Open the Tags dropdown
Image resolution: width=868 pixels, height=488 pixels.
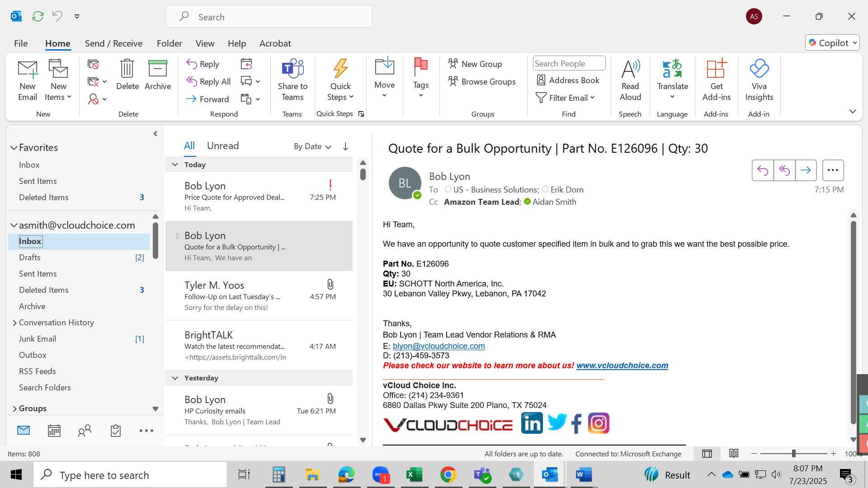pyautogui.click(x=420, y=78)
